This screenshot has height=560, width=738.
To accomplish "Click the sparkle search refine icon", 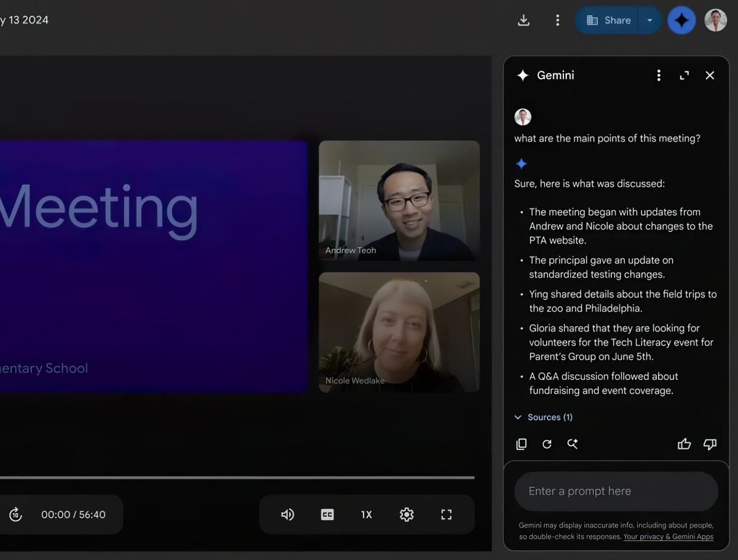I will coord(573,444).
